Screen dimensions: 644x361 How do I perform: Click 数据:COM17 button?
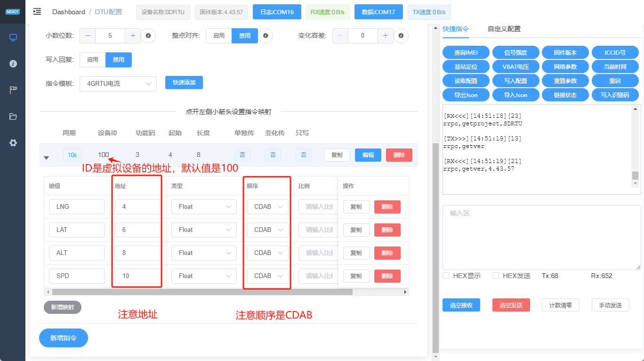378,12
